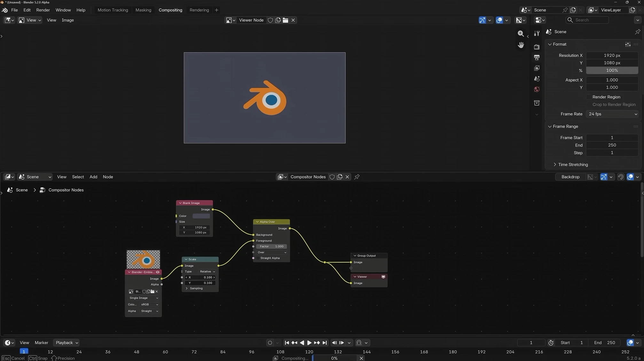Toggle the Render Region checkbox
644x361 pixels.
point(588,97)
